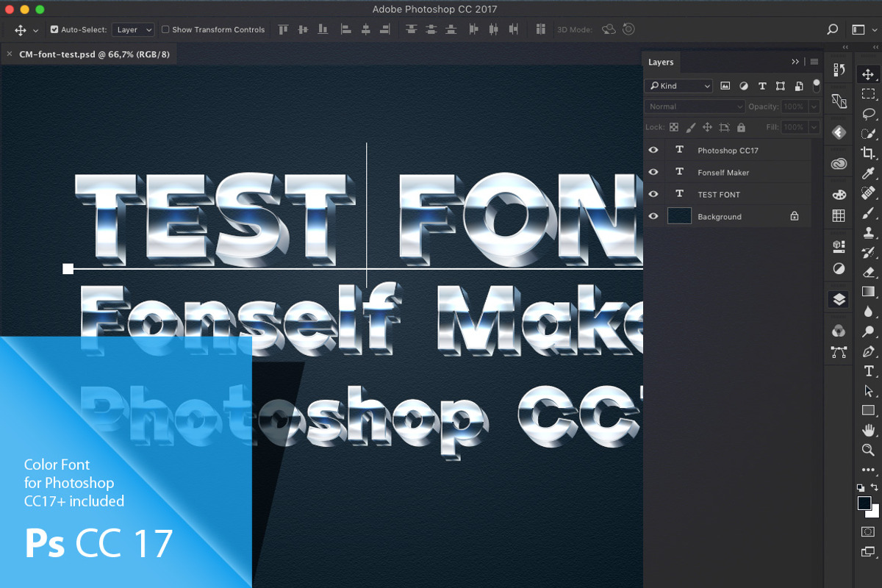Select the Brush tool
Screen dimensions: 882x588
coord(868,213)
